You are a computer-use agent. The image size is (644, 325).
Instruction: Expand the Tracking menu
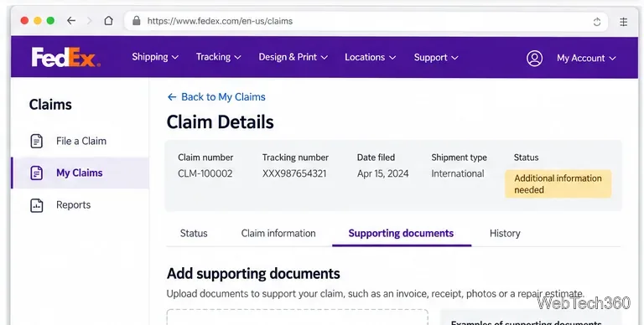pos(218,57)
